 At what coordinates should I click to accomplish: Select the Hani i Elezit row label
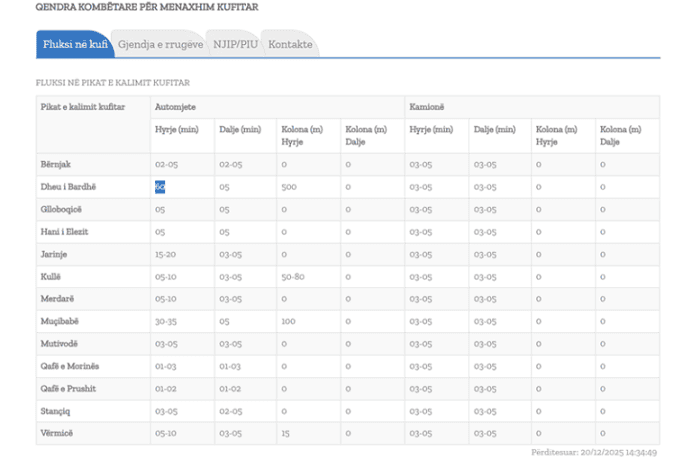click(65, 231)
